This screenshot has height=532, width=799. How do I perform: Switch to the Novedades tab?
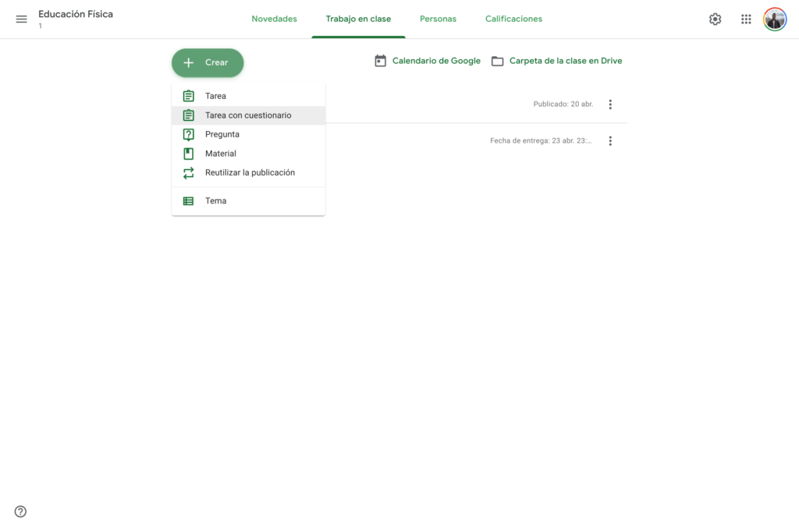274,19
